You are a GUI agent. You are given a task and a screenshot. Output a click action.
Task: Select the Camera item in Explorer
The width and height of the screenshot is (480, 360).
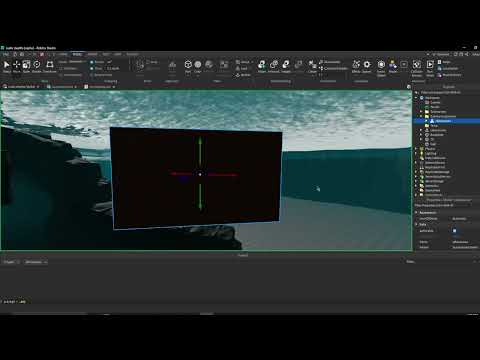click(435, 103)
